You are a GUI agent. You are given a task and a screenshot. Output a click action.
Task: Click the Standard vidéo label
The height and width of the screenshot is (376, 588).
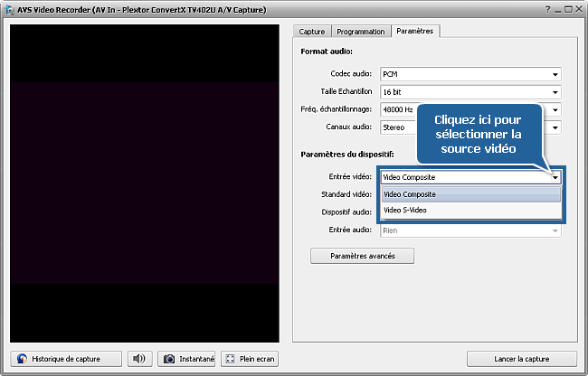346,194
